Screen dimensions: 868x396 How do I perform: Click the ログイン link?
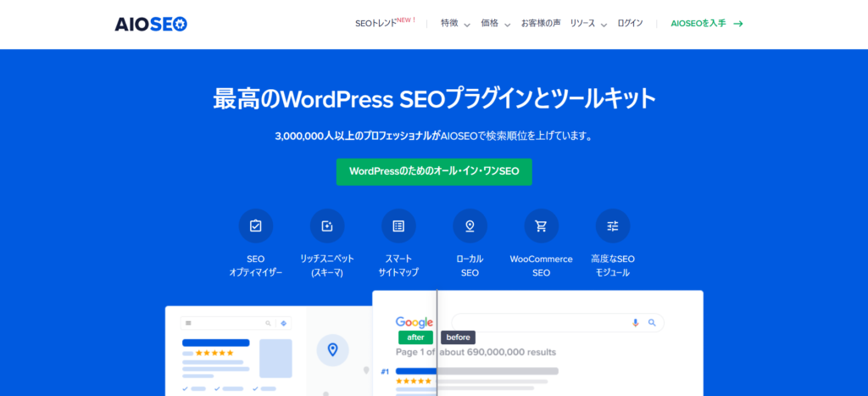631,23
